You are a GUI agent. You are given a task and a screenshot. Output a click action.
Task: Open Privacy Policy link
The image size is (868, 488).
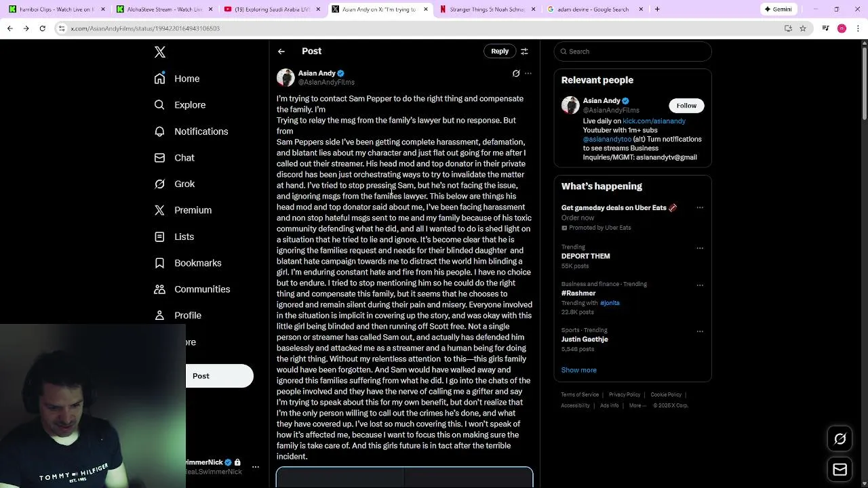[625, 394]
